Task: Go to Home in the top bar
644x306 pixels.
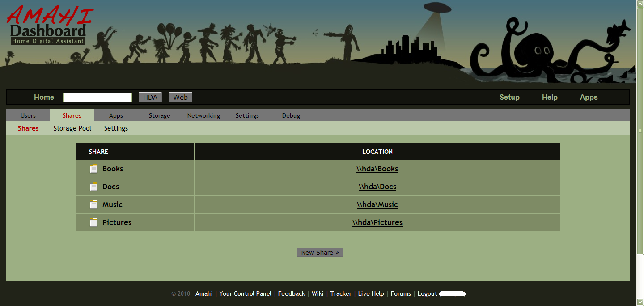Action: point(44,97)
